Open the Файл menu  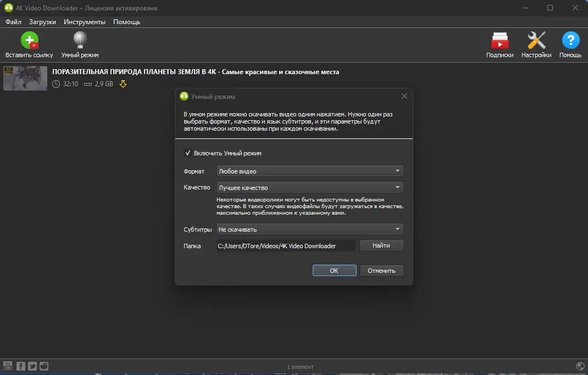point(14,22)
